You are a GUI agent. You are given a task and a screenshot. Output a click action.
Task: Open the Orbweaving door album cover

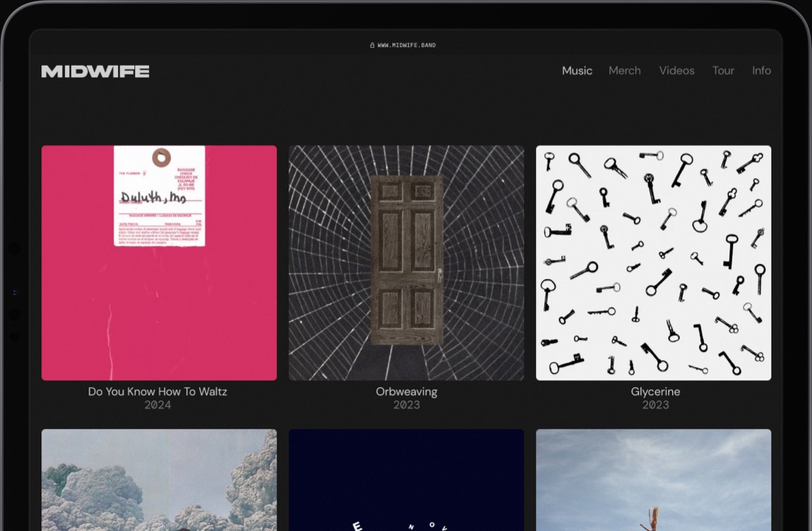(407, 263)
